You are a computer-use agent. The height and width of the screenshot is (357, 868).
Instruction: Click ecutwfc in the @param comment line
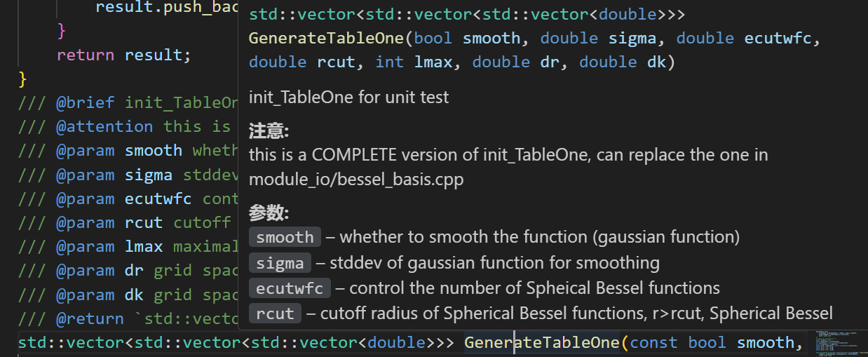tap(158, 199)
